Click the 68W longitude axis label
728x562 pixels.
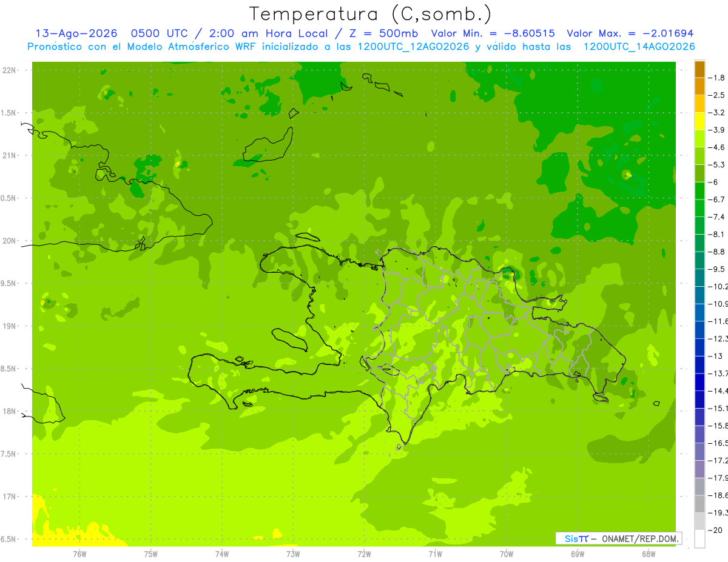[x=649, y=554]
